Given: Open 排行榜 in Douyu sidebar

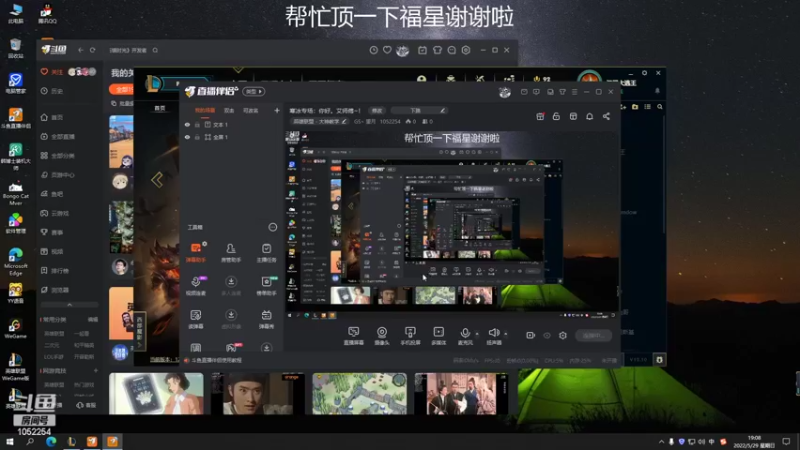Looking at the screenshot, I should (x=55, y=270).
